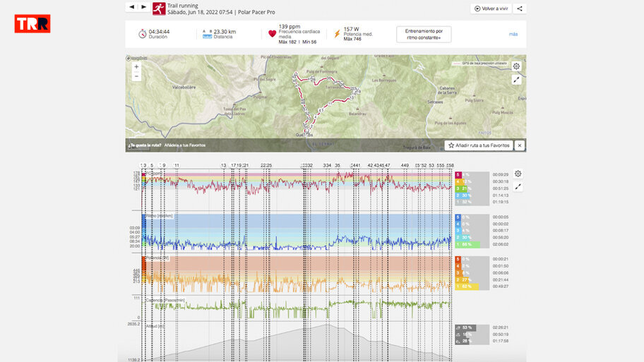Select lap marker 5
Image resolution: width=644 pixels, height=362 pixels.
point(152,165)
